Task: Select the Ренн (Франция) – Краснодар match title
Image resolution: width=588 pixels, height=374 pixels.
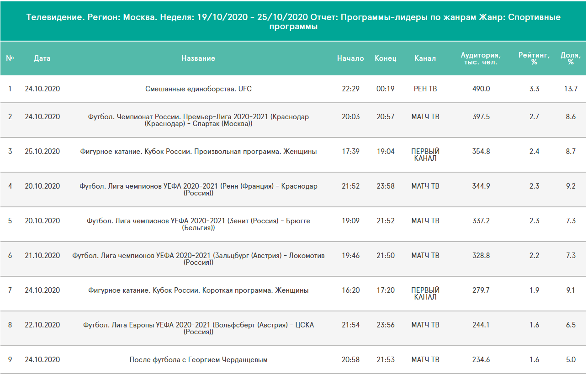Action: click(198, 190)
